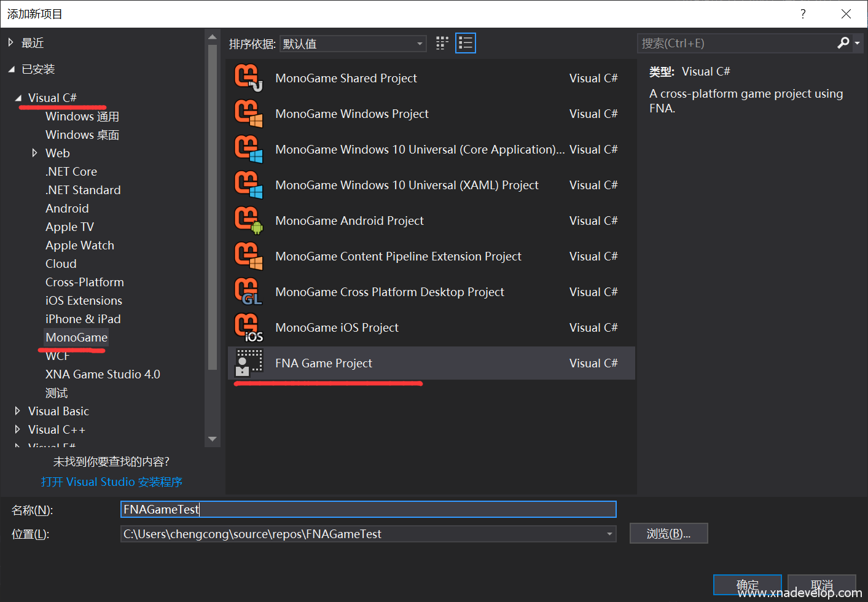Select the MonoGame Shared Project icon

(x=248, y=78)
